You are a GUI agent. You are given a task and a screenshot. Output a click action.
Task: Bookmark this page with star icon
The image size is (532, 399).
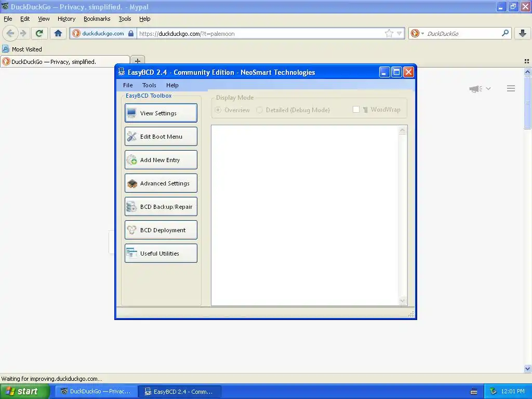pyautogui.click(x=389, y=33)
